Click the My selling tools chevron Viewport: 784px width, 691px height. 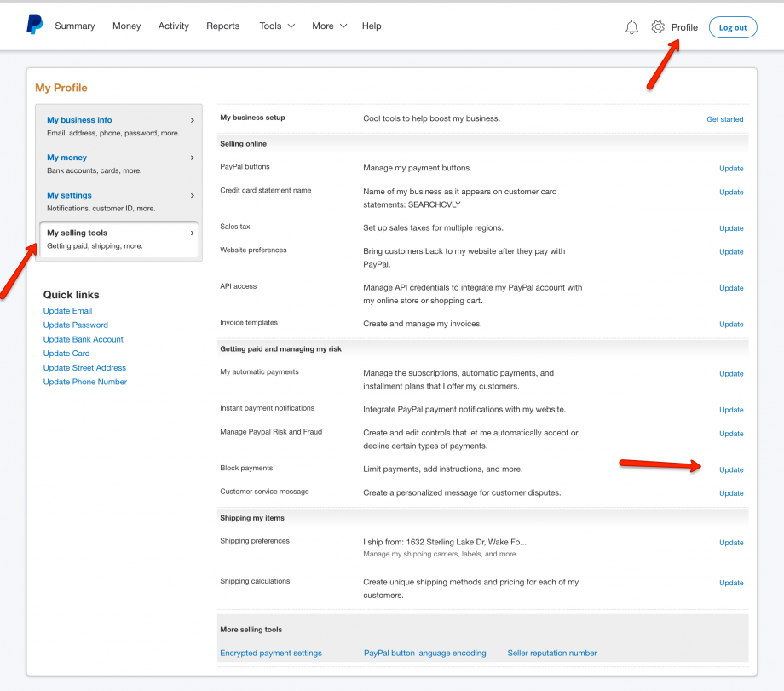193,233
